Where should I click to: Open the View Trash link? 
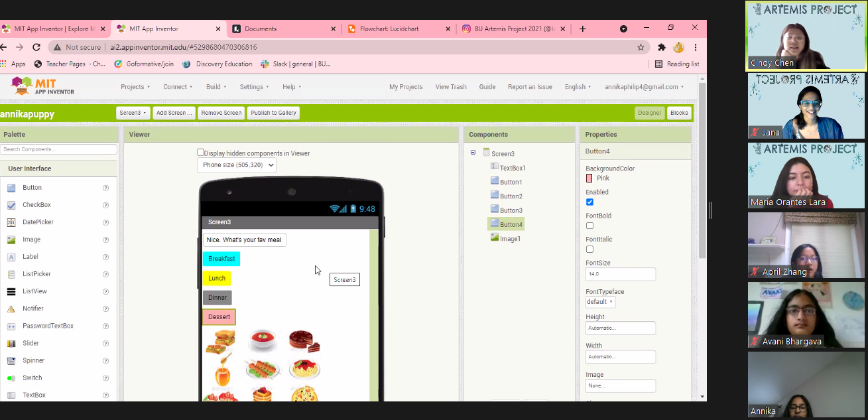451,87
